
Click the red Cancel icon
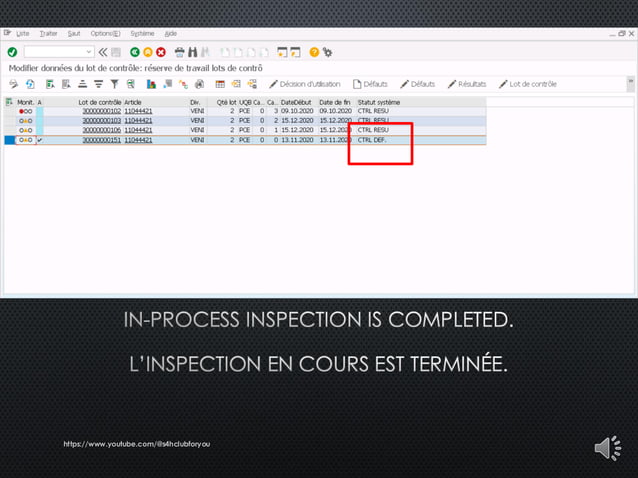click(x=161, y=52)
